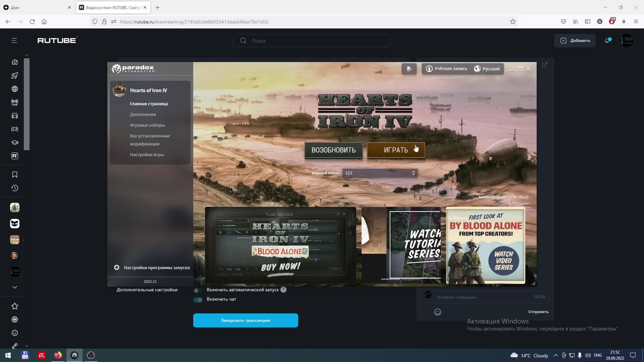Open bookmarks icon in sidebar

click(x=15, y=175)
